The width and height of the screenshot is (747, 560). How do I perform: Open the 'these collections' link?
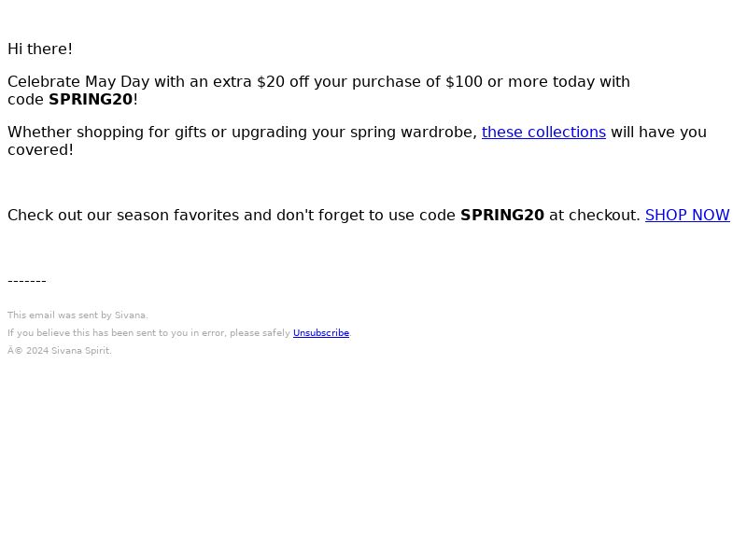point(543,132)
